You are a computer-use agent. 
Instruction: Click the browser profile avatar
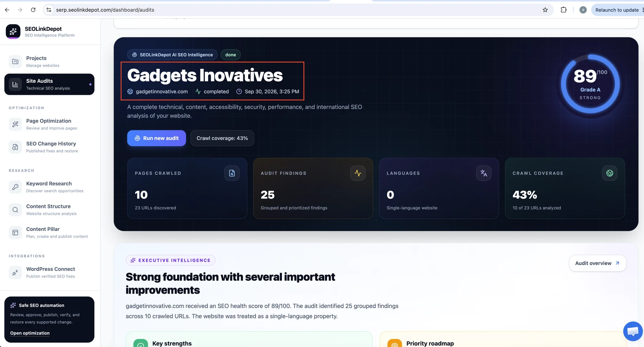pyautogui.click(x=583, y=10)
